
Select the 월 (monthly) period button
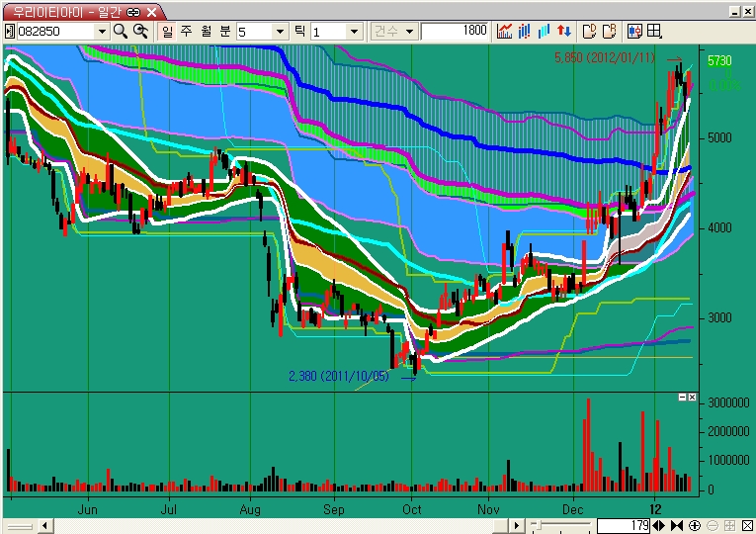coord(206,31)
